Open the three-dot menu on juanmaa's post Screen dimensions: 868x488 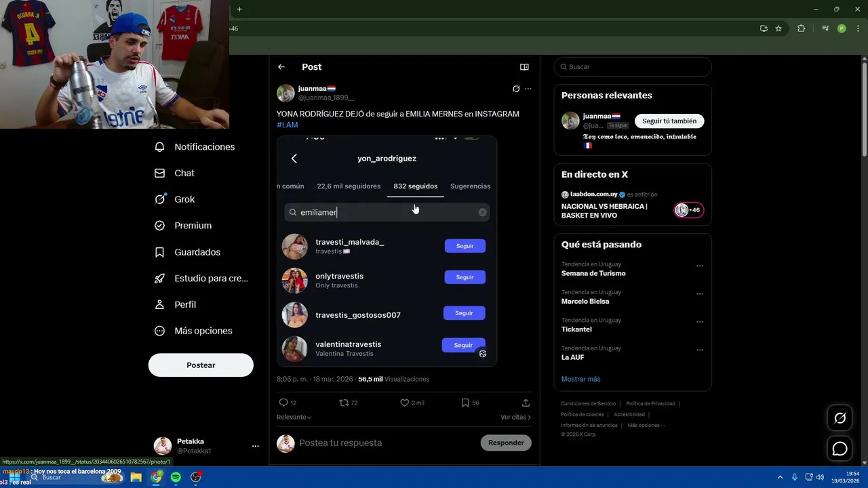coord(528,89)
